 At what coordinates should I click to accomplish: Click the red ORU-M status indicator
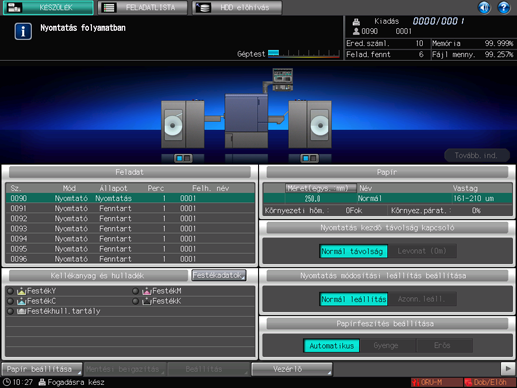(436, 382)
